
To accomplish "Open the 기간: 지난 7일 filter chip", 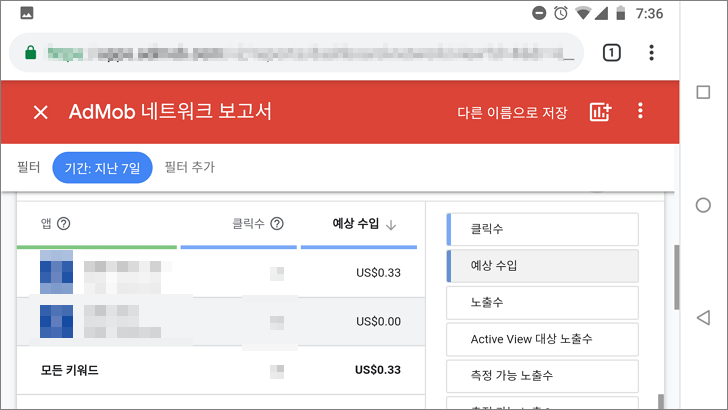I will coord(102,168).
